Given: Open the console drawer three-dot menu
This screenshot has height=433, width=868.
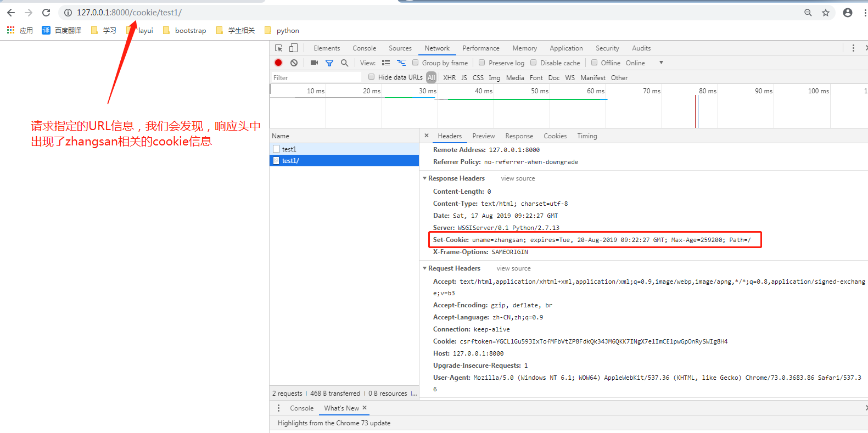Looking at the screenshot, I should 278,408.
